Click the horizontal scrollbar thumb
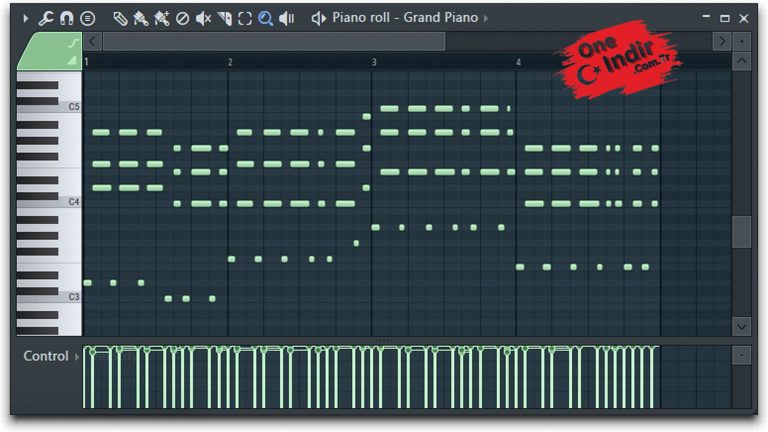Viewport: 768px width, 432px height. pos(274,42)
